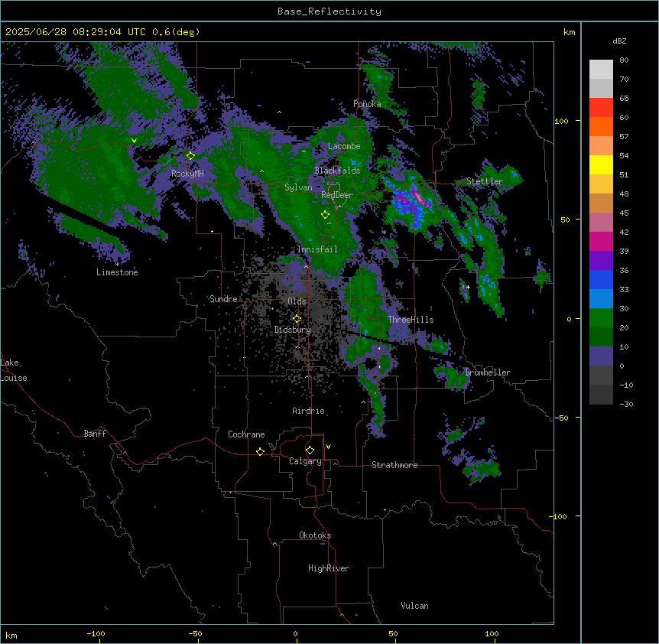Click the Limestone label

coord(117,272)
